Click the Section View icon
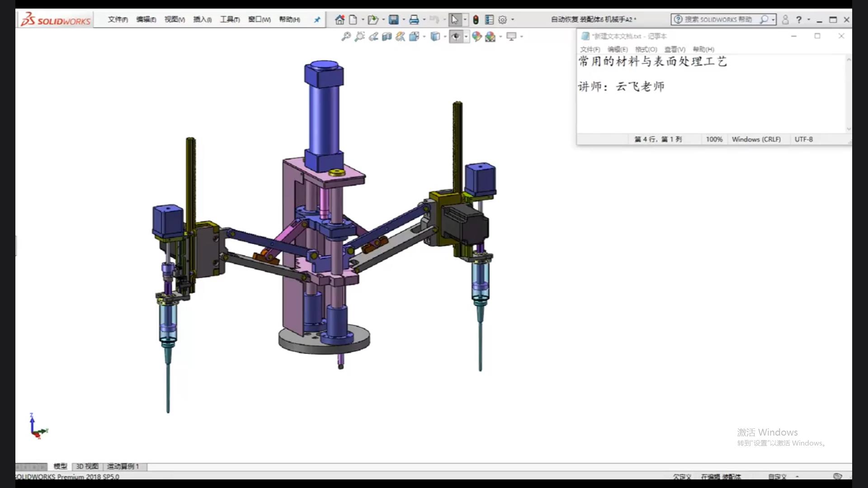This screenshot has height=488, width=868. (387, 37)
